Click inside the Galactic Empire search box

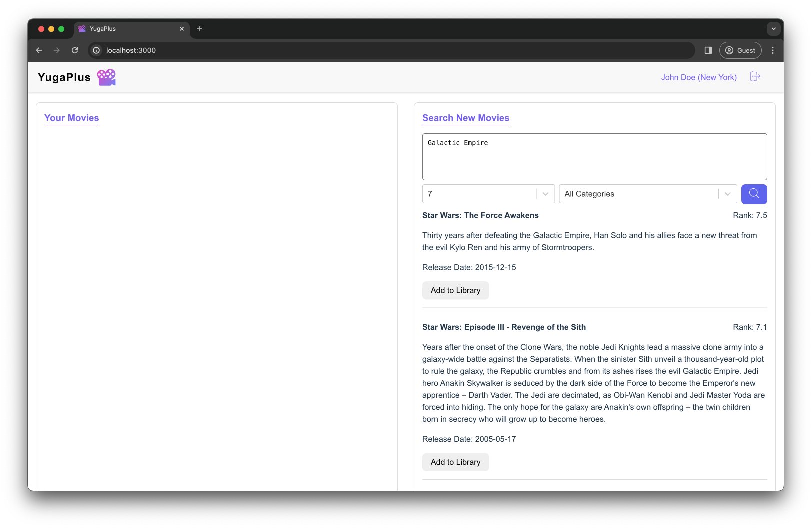pyautogui.click(x=594, y=156)
